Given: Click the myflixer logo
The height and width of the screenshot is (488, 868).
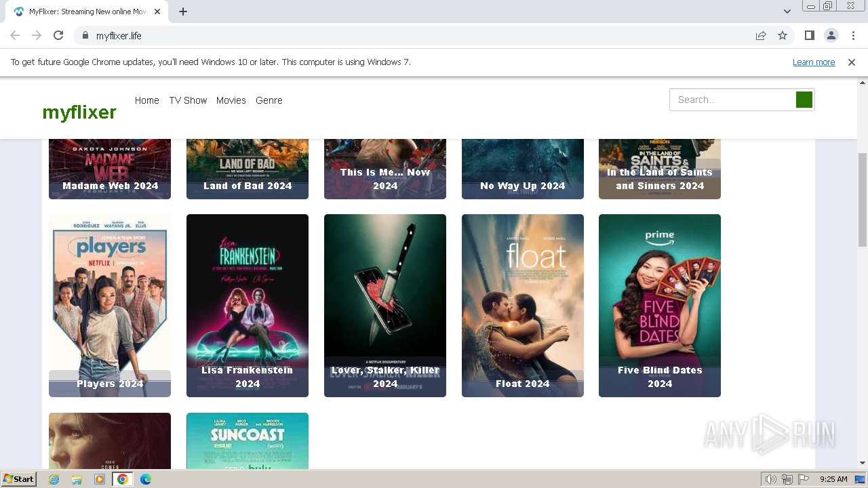Looking at the screenshot, I should [79, 112].
